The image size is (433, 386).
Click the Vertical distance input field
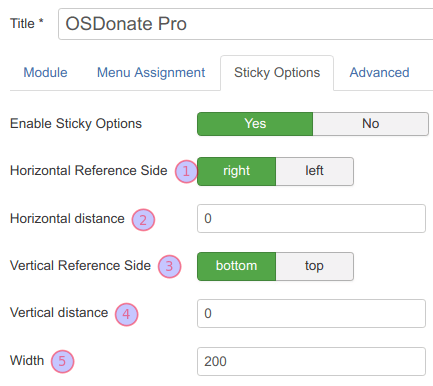[x=311, y=313]
